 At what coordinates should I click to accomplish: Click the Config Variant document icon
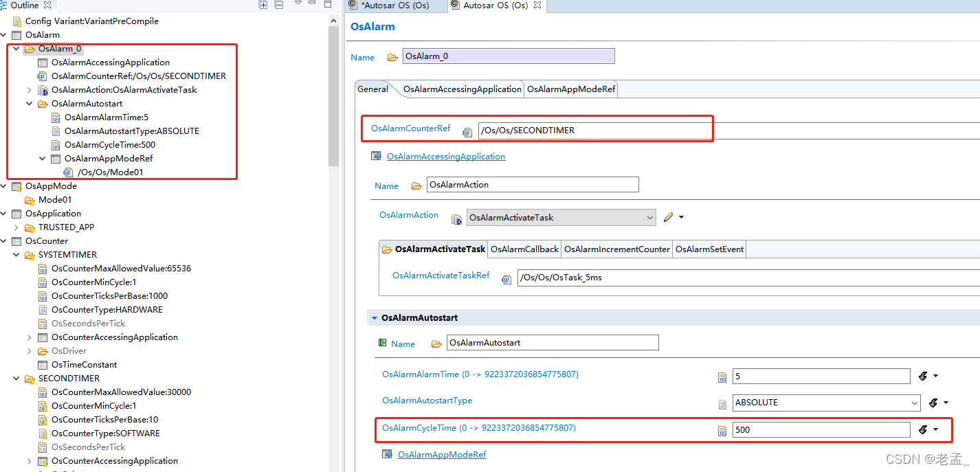click(x=17, y=21)
